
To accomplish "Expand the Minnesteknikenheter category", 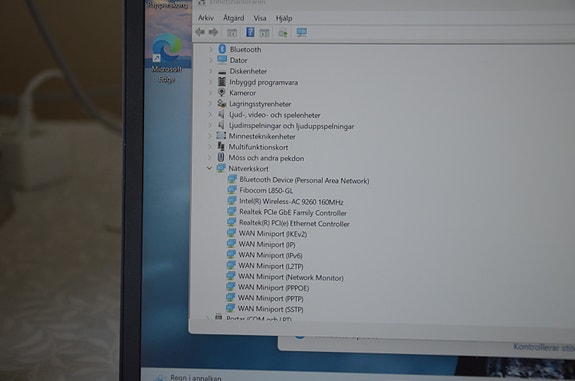I will 210,136.
